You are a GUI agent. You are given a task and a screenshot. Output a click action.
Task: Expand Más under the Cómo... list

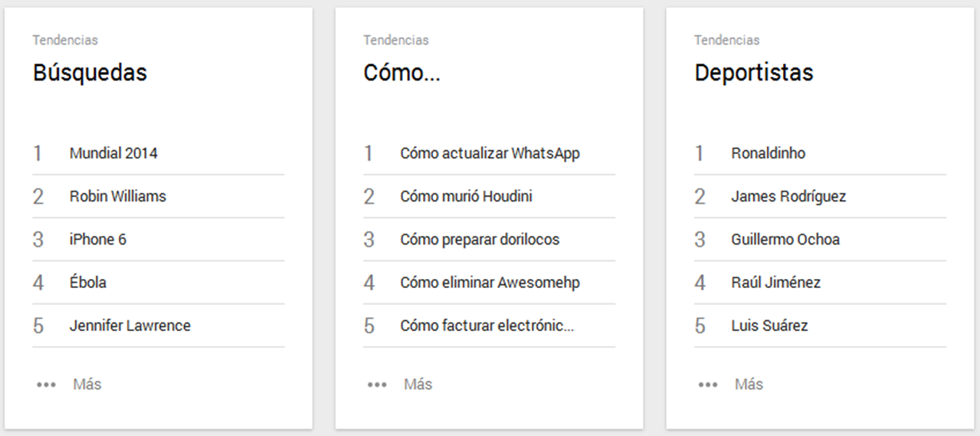418,384
